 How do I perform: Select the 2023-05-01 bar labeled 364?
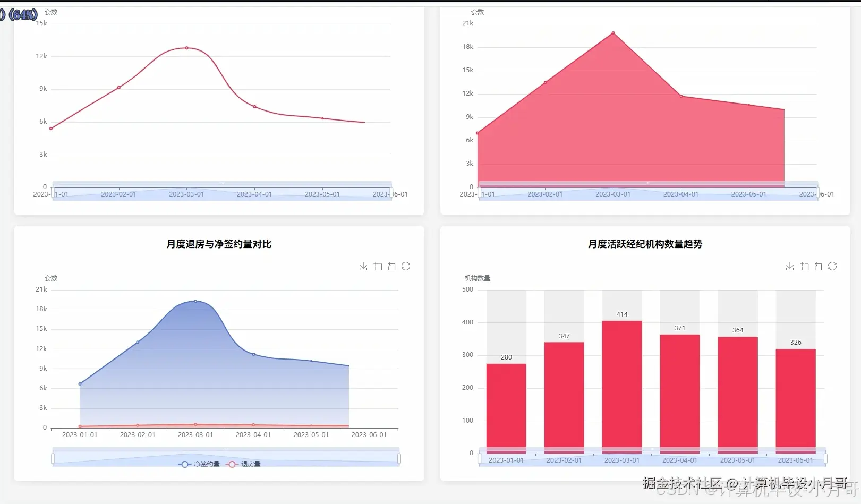tap(738, 395)
